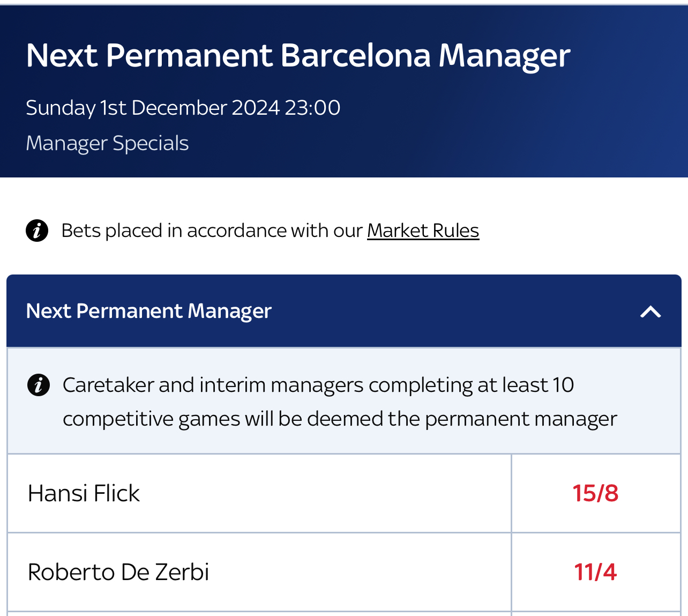The image size is (688, 616).
Task: Select the 11/4 odds for Roberto De Zerbi
Action: point(595,572)
